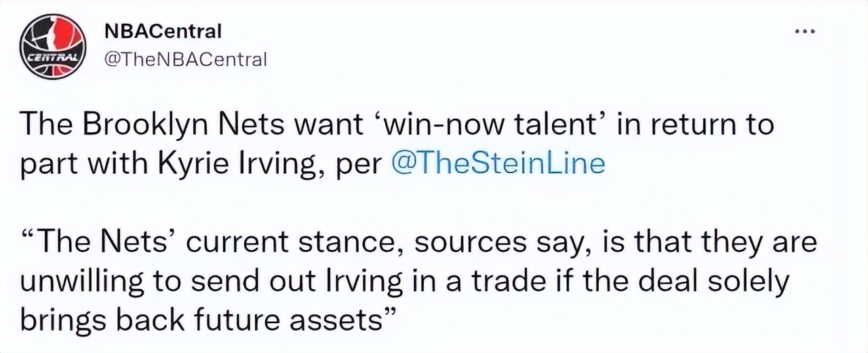Open NBACentral display name profile link
Viewport: 868px width, 353px height.
163,31
